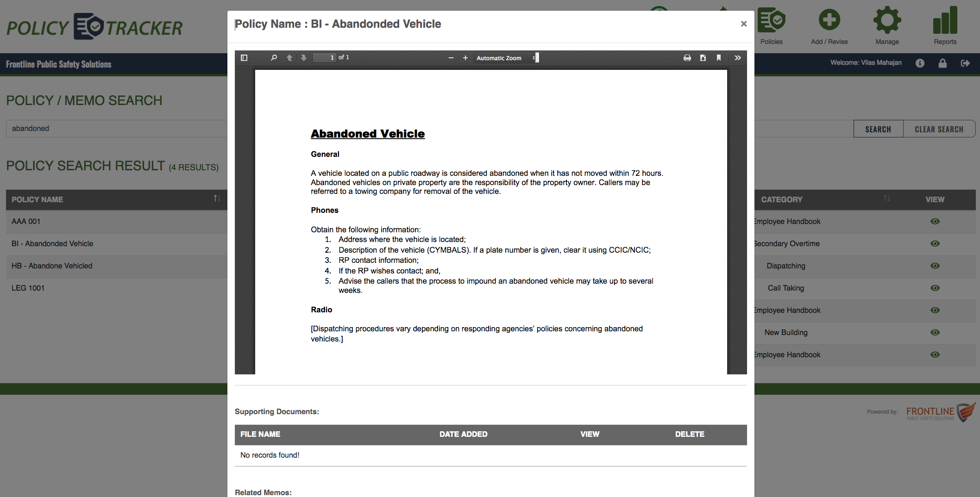Viewport: 980px width, 497px height.
Task: Click the bookmark icon in PDF toolbar
Action: (x=718, y=58)
